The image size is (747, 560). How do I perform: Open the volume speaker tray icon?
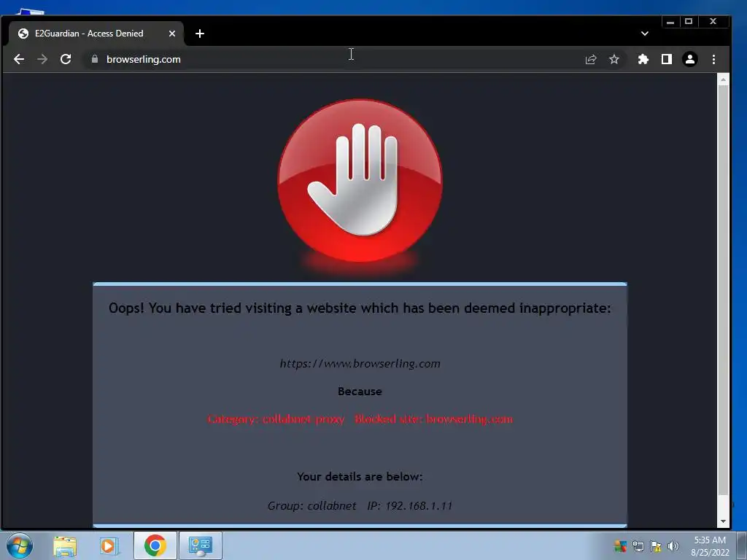point(673,546)
